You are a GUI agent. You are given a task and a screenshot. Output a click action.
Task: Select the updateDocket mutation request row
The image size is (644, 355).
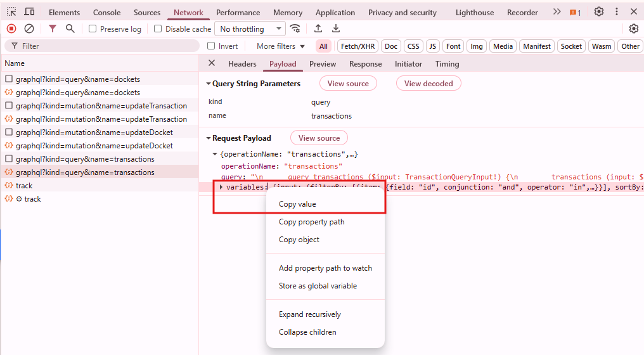point(94,132)
